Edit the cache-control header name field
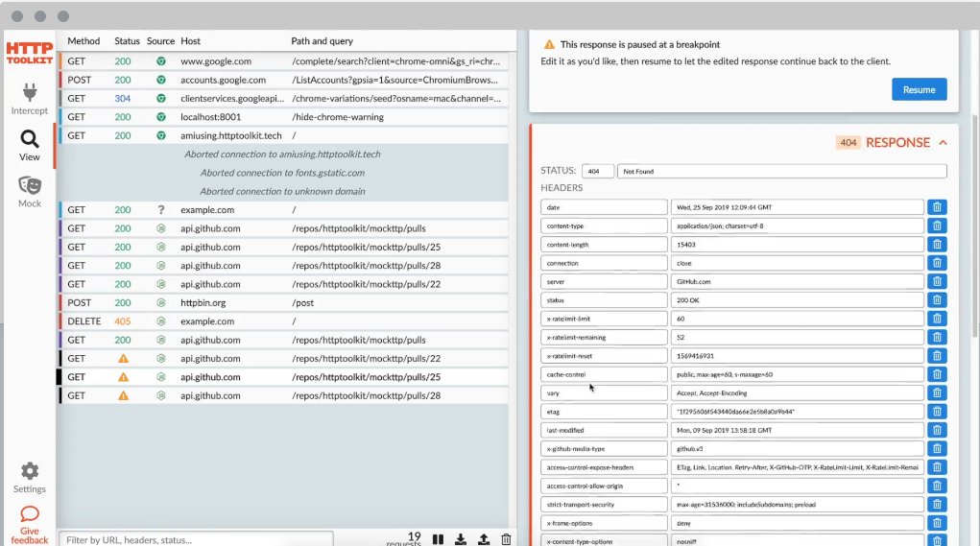Viewport: 980px width, 546px height. coord(604,374)
